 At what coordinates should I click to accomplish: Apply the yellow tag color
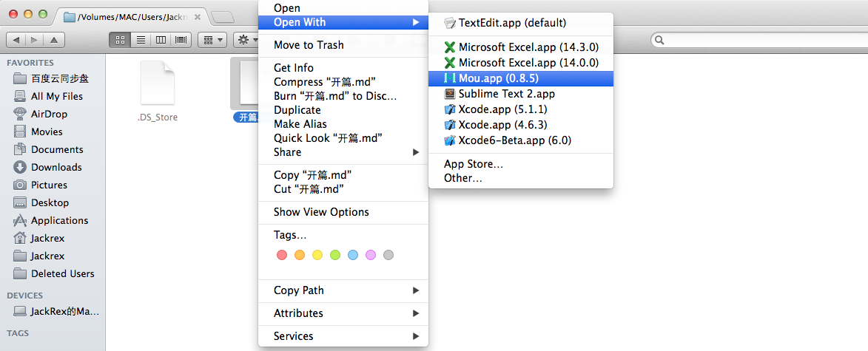point(317,255)
